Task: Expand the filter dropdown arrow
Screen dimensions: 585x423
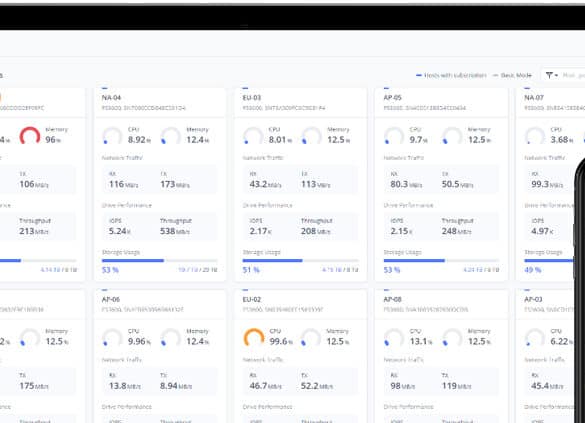Action: tap(556, 76)
